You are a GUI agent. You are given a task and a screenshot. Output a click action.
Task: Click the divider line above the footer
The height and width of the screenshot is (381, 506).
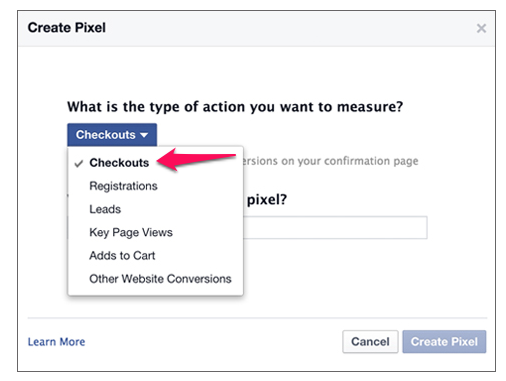click(257, 318)
